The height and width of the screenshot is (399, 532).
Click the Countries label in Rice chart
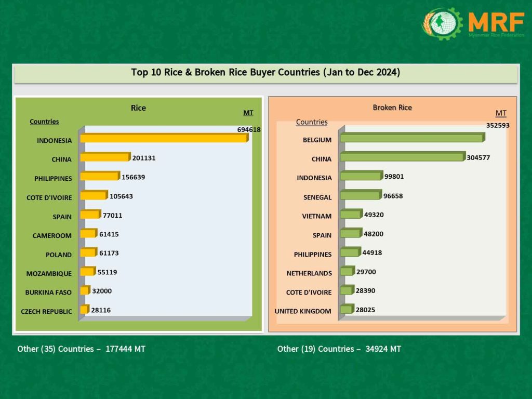pos(44,122)
